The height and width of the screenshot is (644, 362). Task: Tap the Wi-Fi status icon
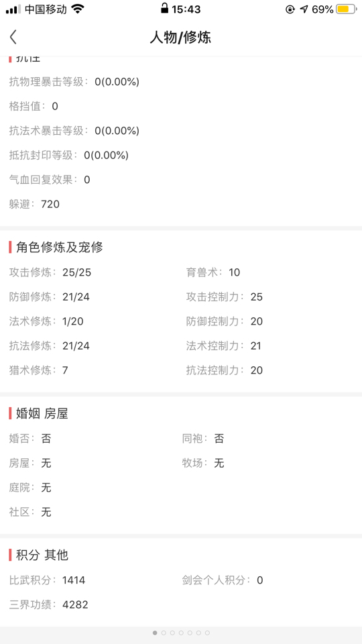pos(77,9)
